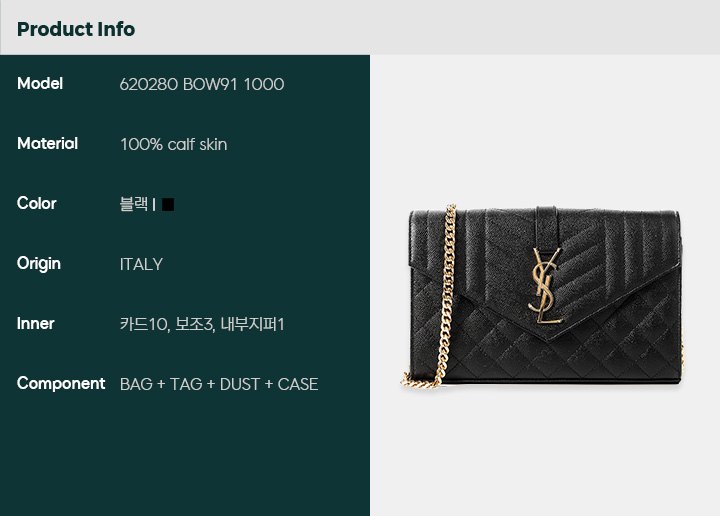Select the 카드10, 보조3, 내부지퍼1 text
Viewport: 720px width, 516px height.
tap(202, 324)
